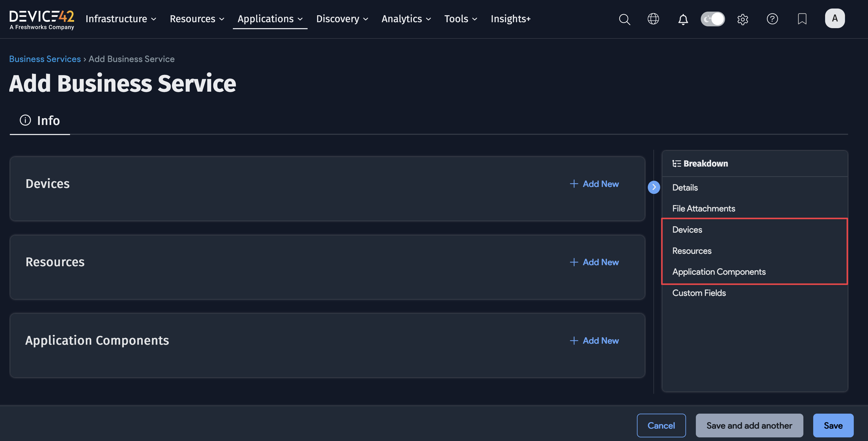Open the user avatar menu
This screenshot has height=441, width=868.
tap(835, 18)
